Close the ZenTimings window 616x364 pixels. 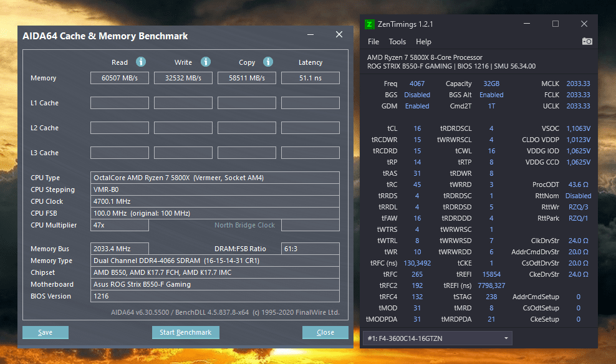point(584,24)
